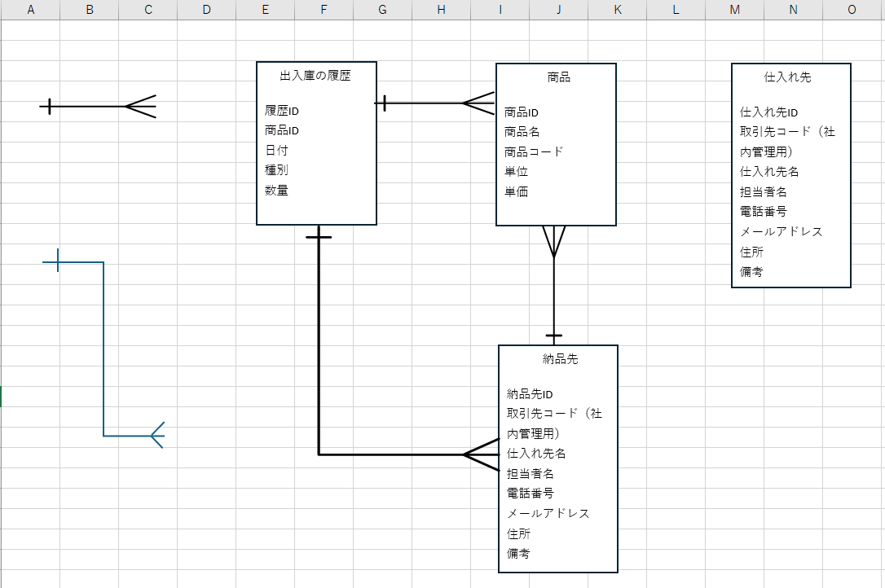Image resolution: width=885 pixels, height=588 pixels.
Task: Select column C header
Action: pos(147,10)
